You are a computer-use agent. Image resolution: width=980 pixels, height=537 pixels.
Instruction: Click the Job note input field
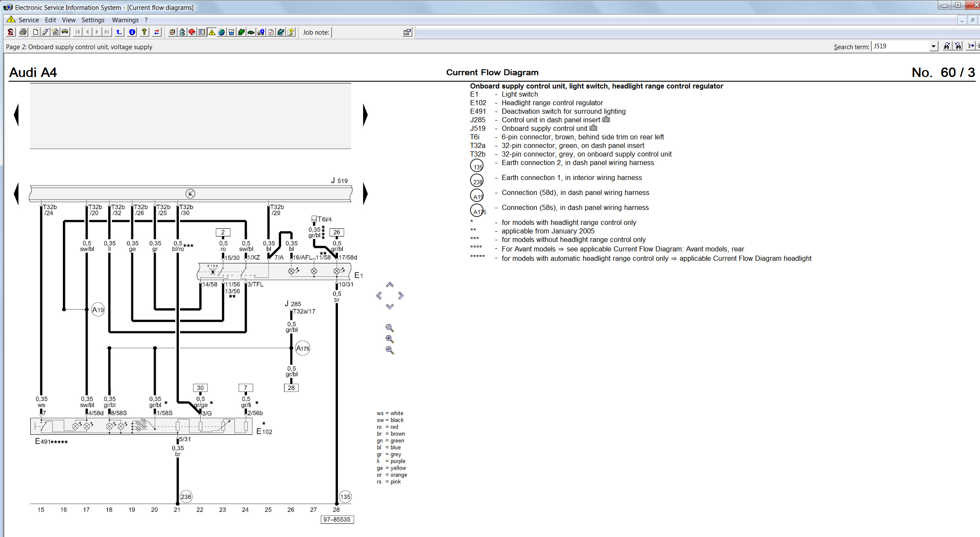tap(366, 32)
